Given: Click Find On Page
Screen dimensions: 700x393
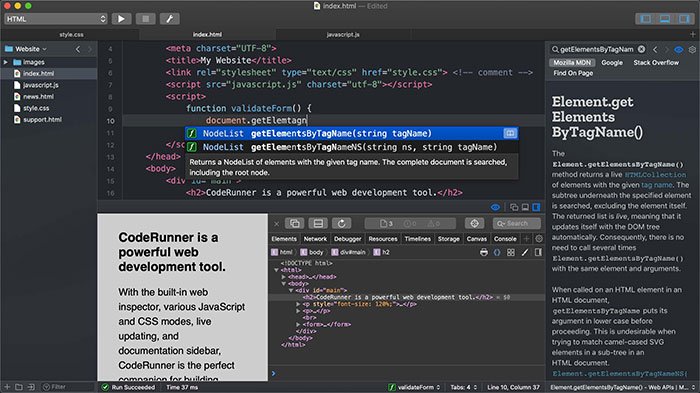Looking at the screenshot, I should pos(573,73).
